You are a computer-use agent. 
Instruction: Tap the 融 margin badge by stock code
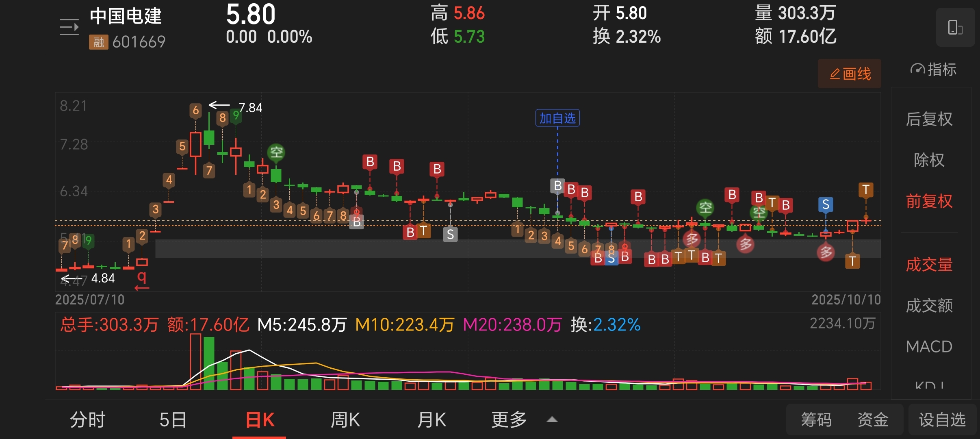click(98, 42)
